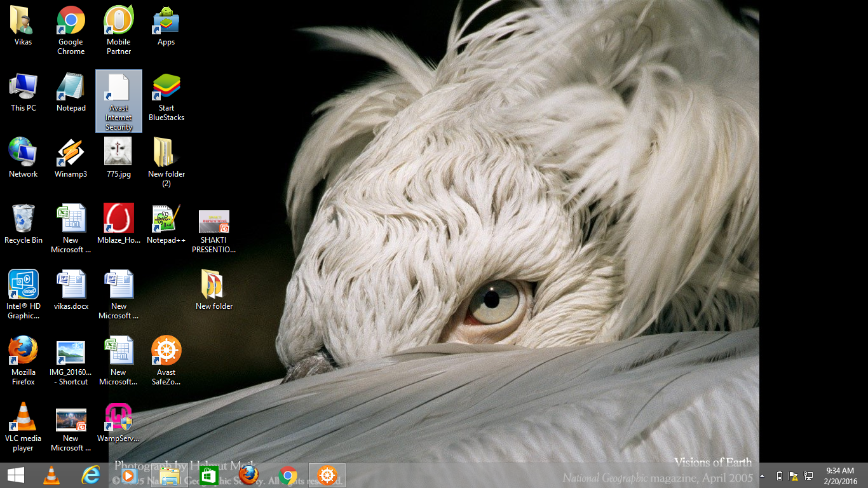868x488 pixels.
Task: Select the VLC media player desktop shortcut
Action: [x=24, y=426]
